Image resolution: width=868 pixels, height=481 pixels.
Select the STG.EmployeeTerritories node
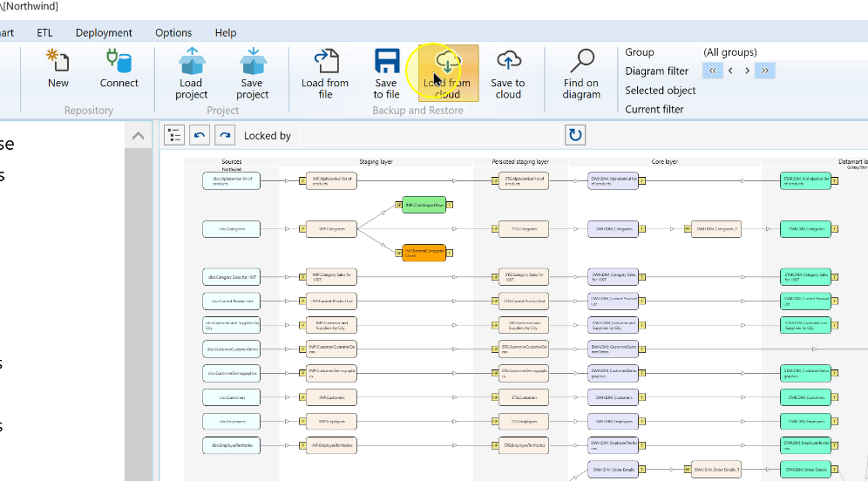pos(524,445)
